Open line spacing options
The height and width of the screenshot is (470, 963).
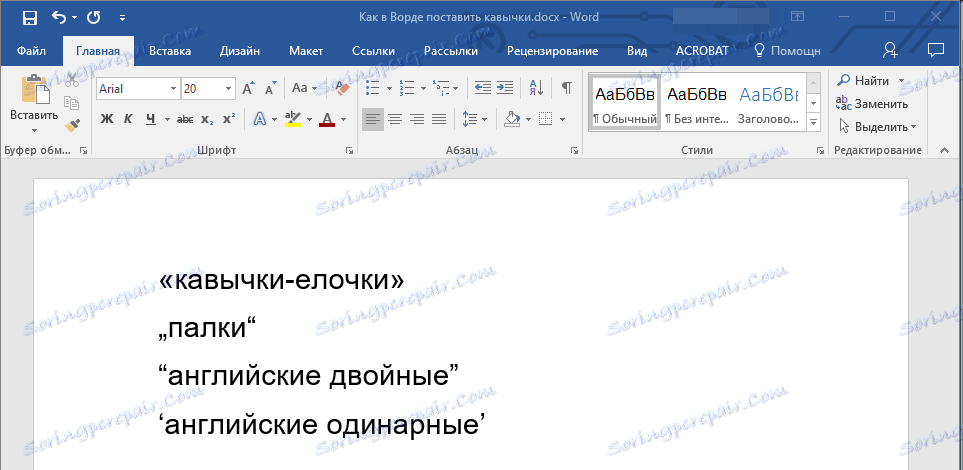coord(470,119)
